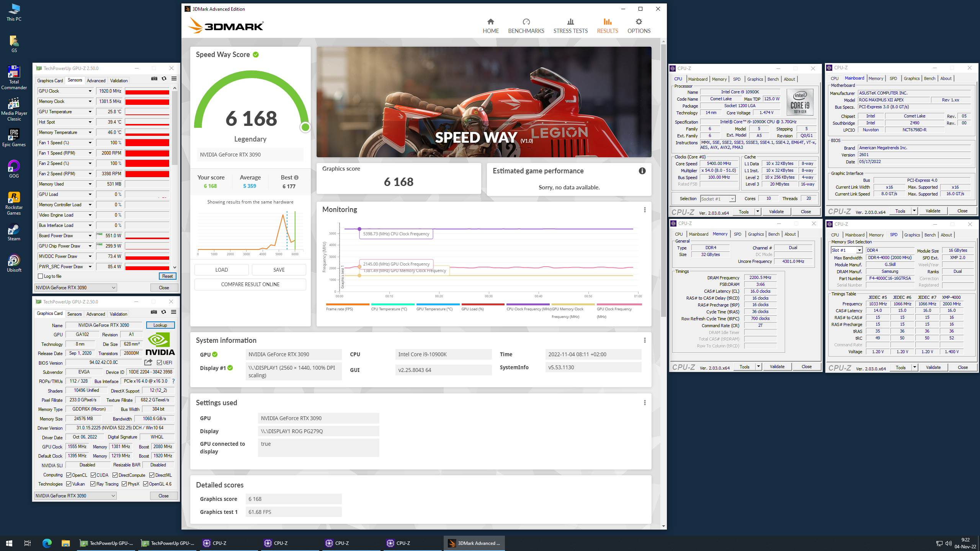Open Total Commander desktop icon

pyautogui.click(x=14, y=78)
